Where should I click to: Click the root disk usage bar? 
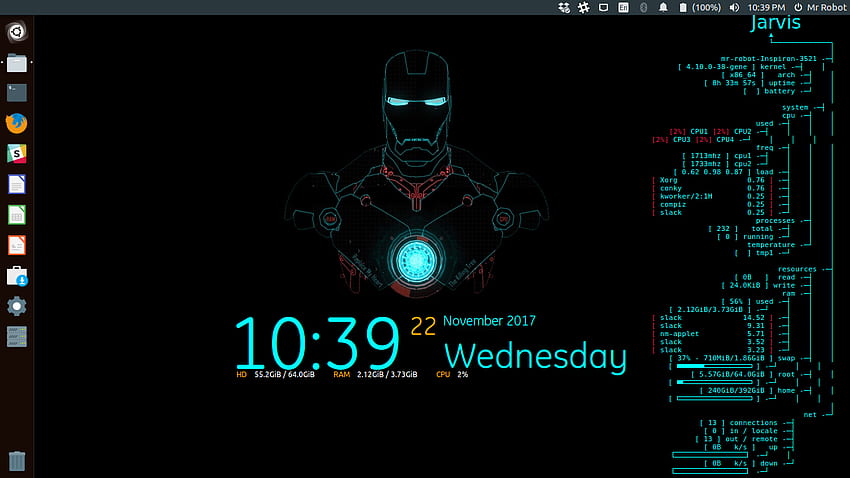tap(714, 382)
